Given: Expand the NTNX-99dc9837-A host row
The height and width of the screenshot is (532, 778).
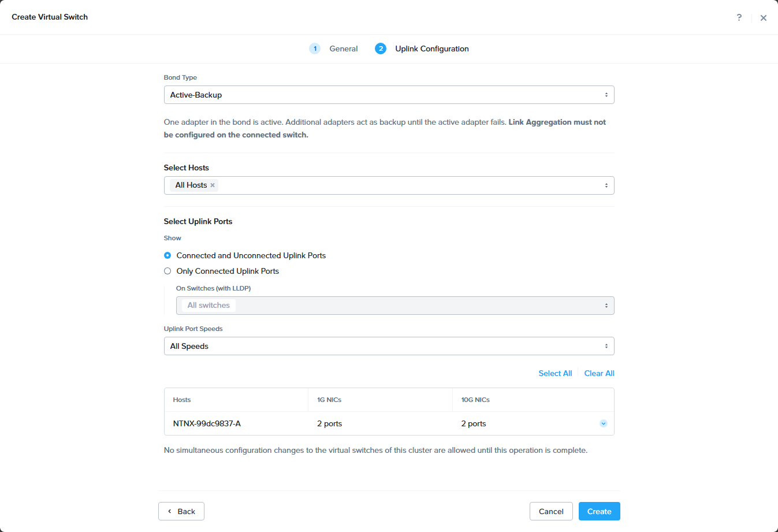Looking at the screenshot, I should tap(603, 423).
